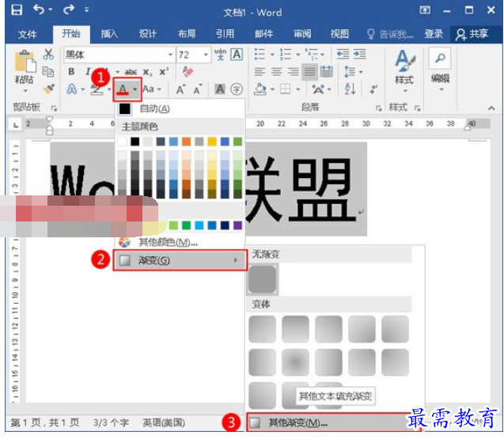Click the character border icon beside the phonetic guide

(x=237, y=55)
